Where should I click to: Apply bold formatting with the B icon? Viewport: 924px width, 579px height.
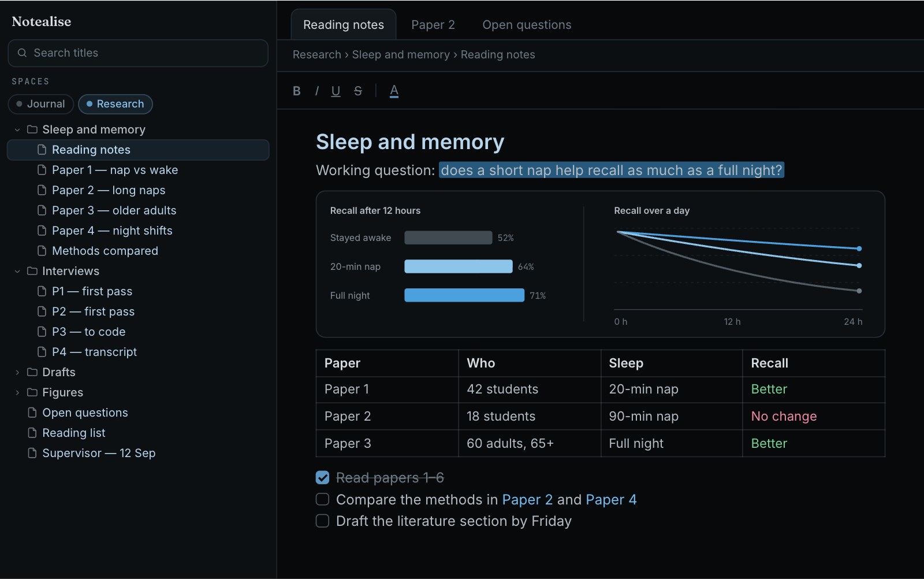297,91
